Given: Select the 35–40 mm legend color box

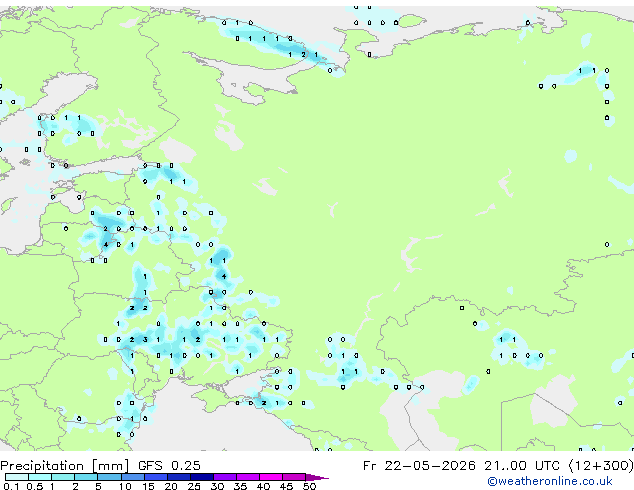Looking at the screenshot, I should tap(248, 477).
